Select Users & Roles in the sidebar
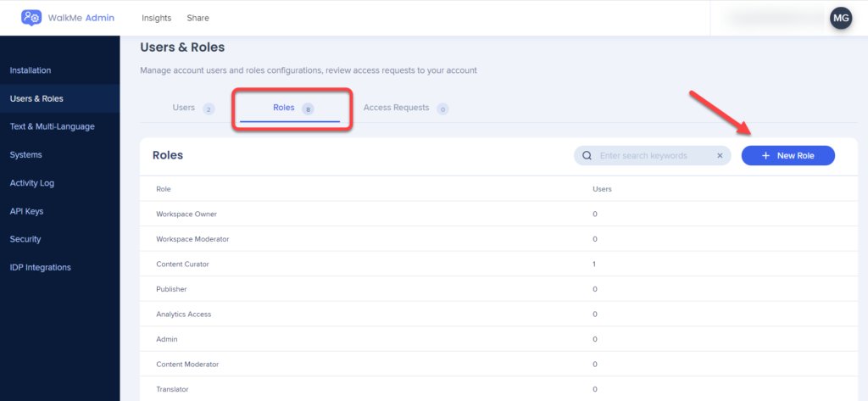 (x=60, y=98)
